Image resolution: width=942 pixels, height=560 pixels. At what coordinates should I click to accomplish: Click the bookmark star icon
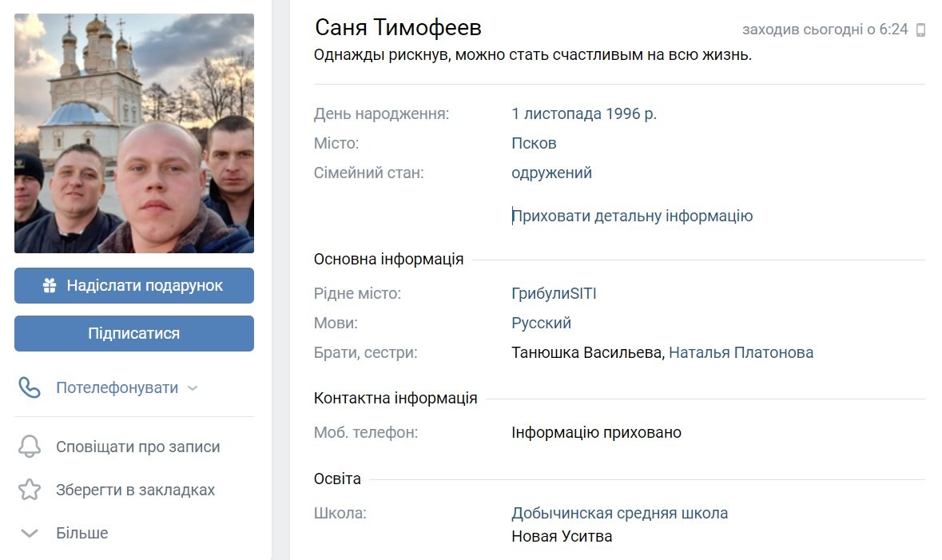pos(30,490)
